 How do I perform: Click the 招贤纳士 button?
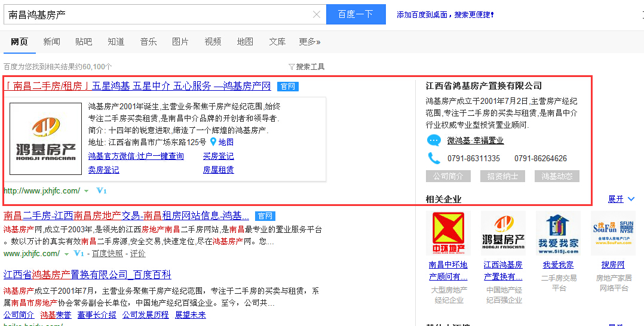(x=503, y=176)
